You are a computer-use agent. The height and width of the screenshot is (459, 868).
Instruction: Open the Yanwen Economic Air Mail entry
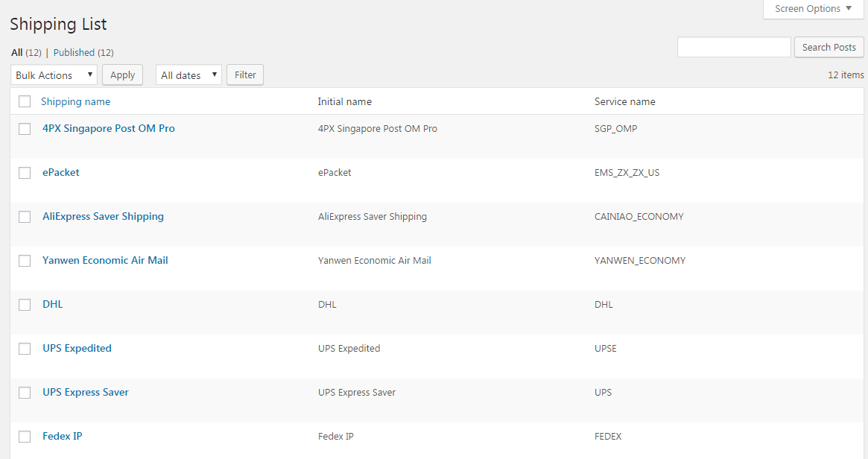105,260
